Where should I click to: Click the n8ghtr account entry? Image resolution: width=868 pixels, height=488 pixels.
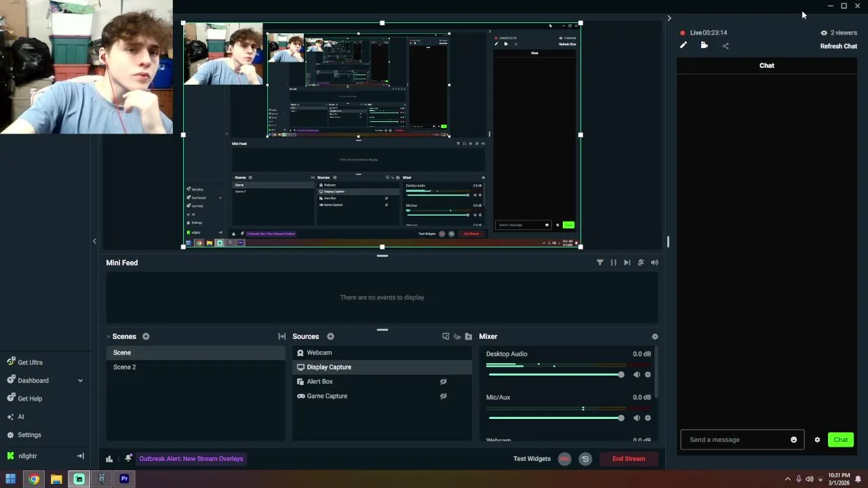point(27,456)
